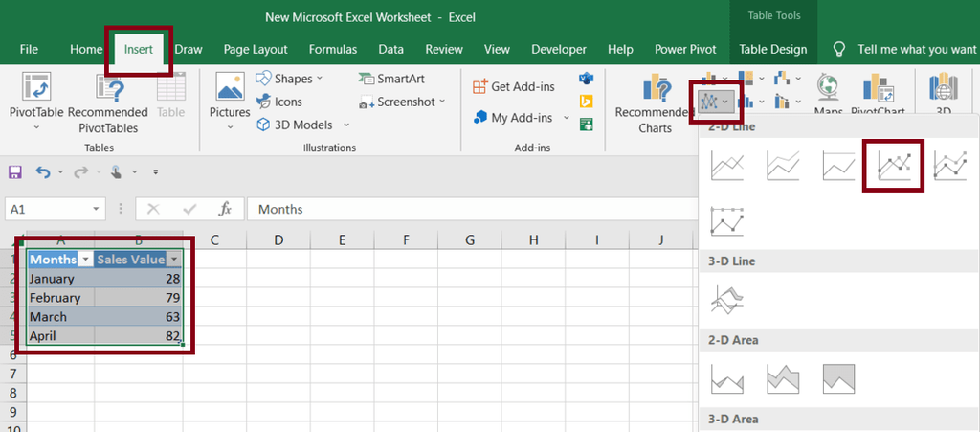Open the Page Layout tab

point(256,49)
